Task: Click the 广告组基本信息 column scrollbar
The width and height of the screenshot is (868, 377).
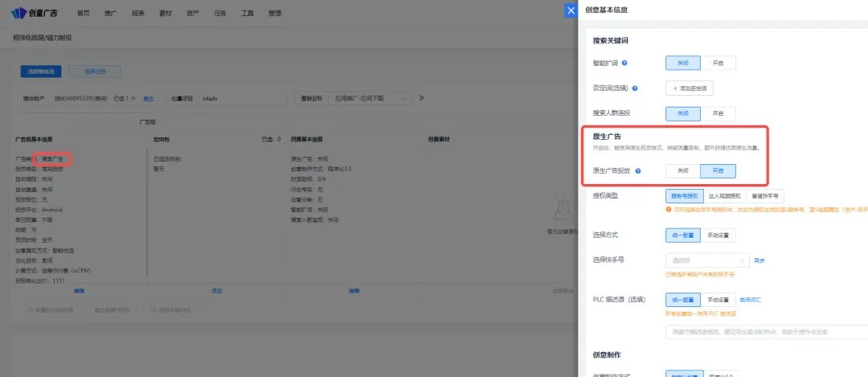Action: pos(147,213)
